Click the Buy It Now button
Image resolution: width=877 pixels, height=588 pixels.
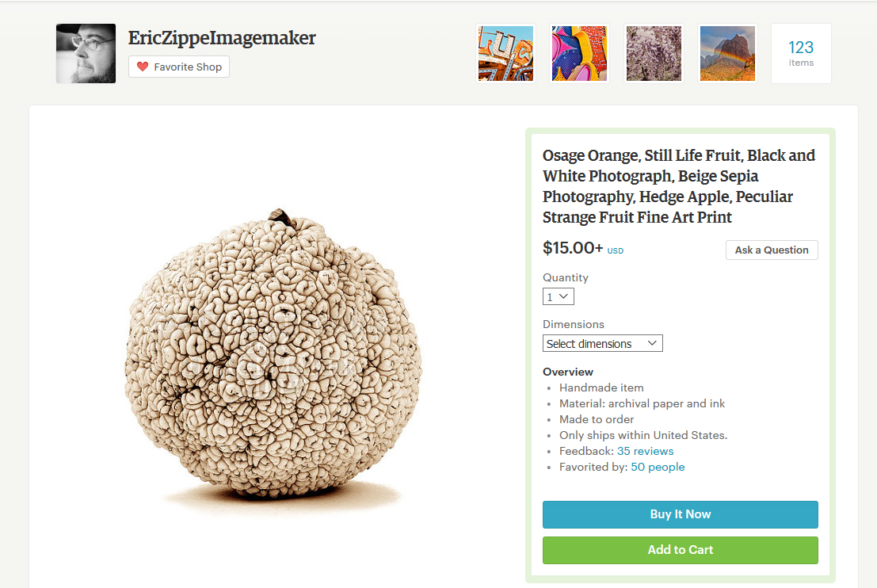click(x=680, y=515)
